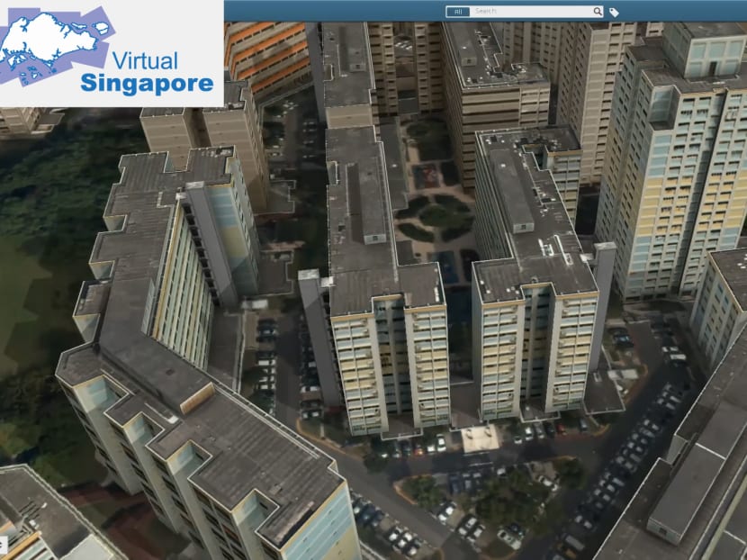Expand the All filter to change search scope
Viewport: 747px width, 560px height.
[x=459, y=10]
